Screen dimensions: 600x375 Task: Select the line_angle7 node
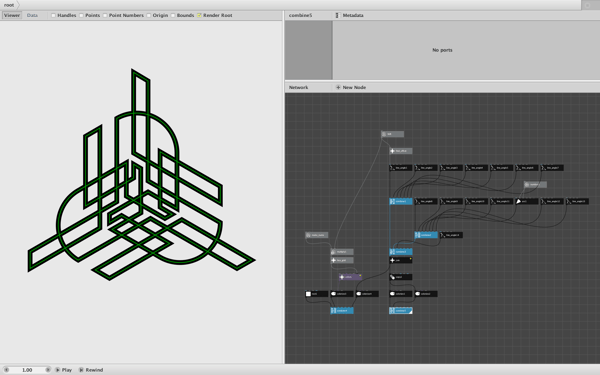pyautogui.click(x=552, y=168)
